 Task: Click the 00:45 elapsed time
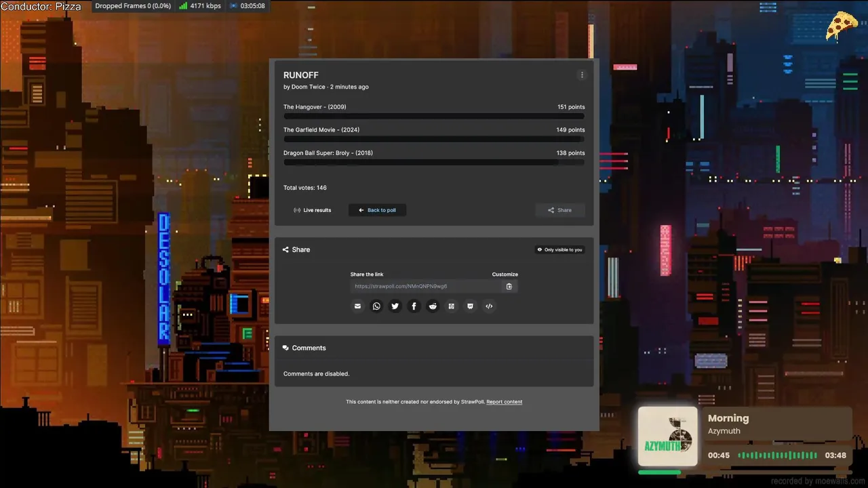(x=719, y=455)
